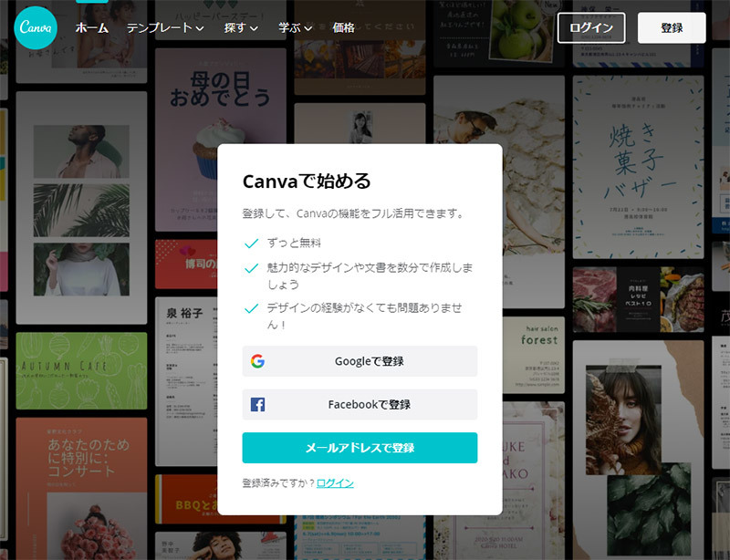Click the 魅力的なデザインや文書 benefit text
This screenshot has width=730, height=560.
click(x=370, y=275)
